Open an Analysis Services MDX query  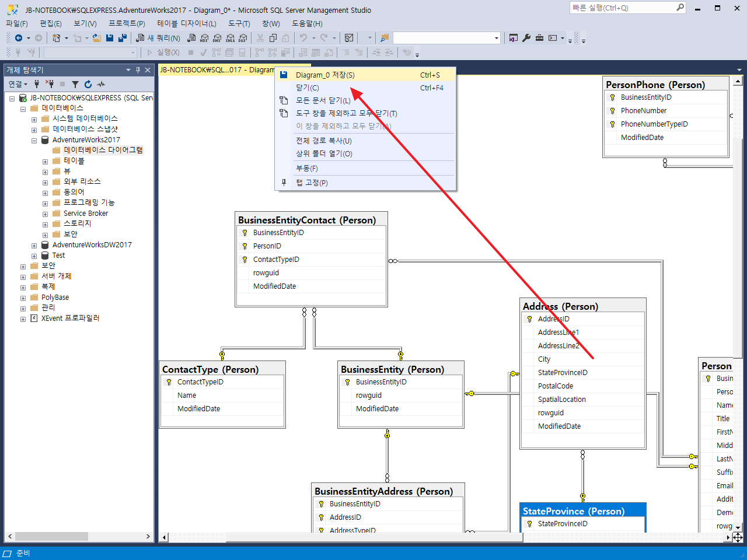point(204,38)
